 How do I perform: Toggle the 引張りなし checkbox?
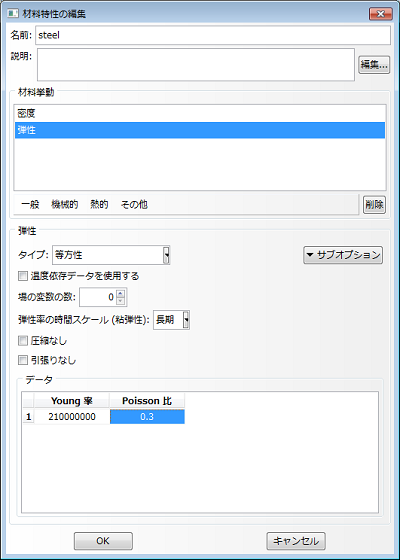[x=23, y=360]
